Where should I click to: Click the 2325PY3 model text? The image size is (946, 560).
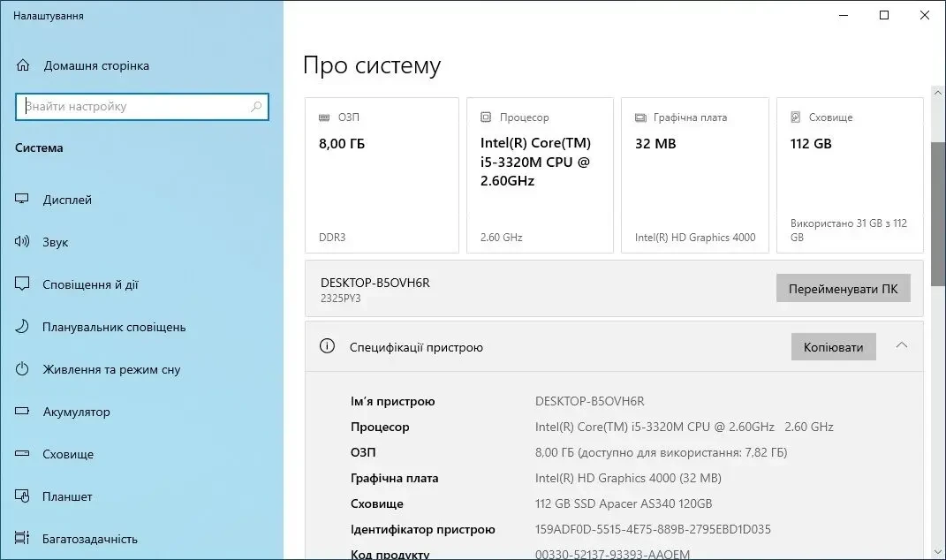pos(340,298)
